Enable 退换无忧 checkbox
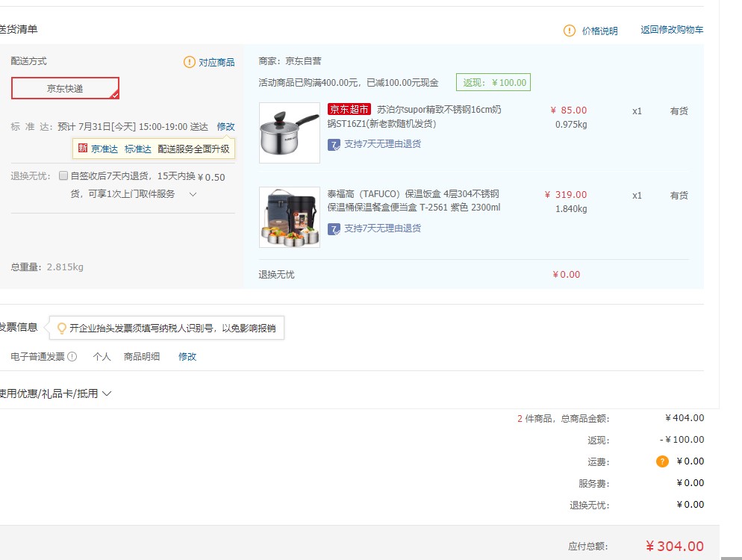This screenshot has height=560, width=742. point(63,175)
